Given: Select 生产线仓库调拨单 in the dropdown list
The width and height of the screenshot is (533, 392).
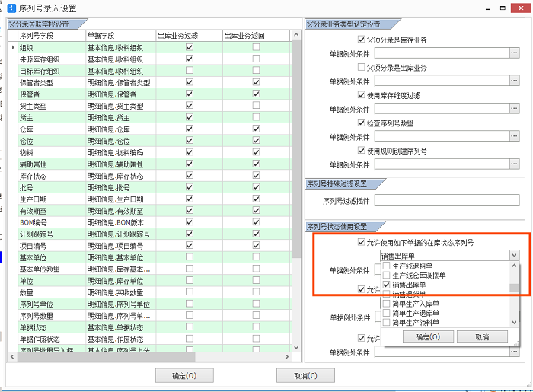Looking at the screenshot, I should click(x=386, y=276).
